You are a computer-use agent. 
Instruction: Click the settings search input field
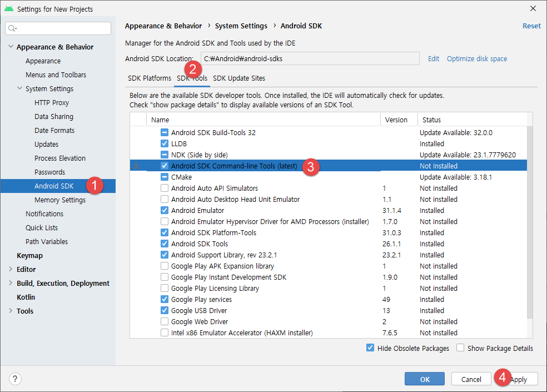pos(58,28)
